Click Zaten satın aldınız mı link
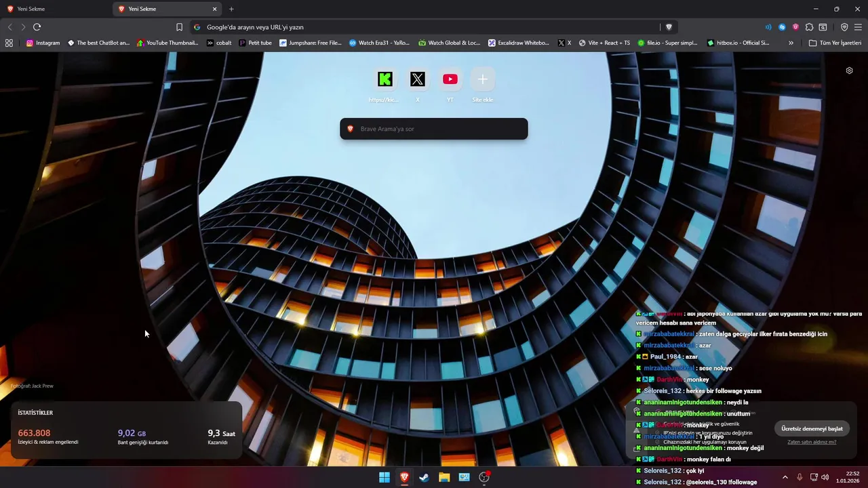 [812, 442]
